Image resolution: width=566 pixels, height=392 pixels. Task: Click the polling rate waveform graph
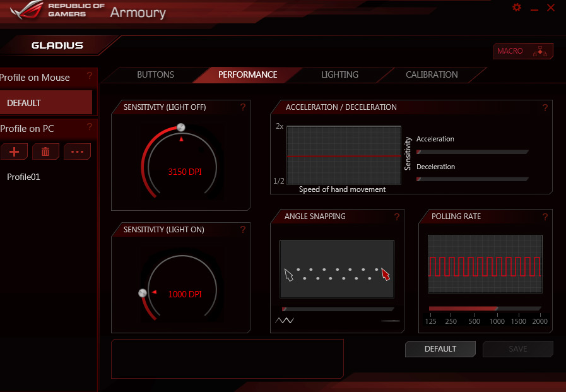[485, 264]
